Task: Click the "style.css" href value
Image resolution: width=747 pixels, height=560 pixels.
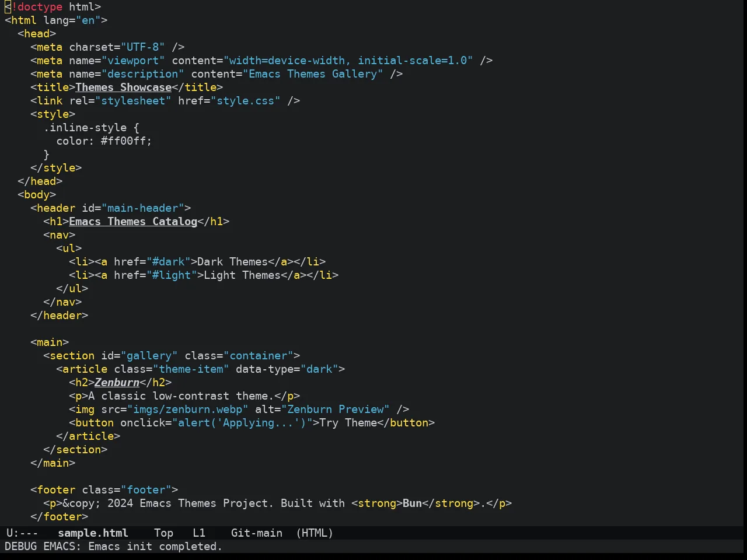Action: [246, 101]
